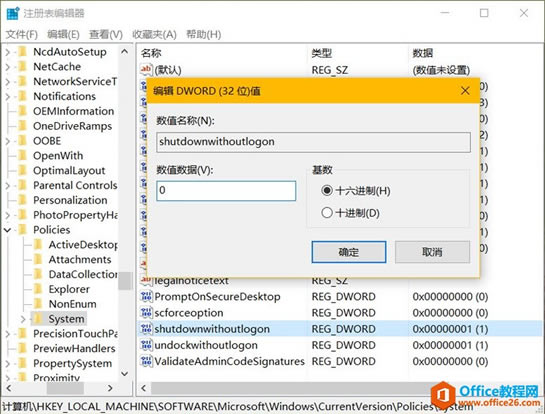Image resolution: width=545 pixels, height=414 pixels.
Task: Expand the PrecisionTouchPa tree node
Action: coord(8,334)
